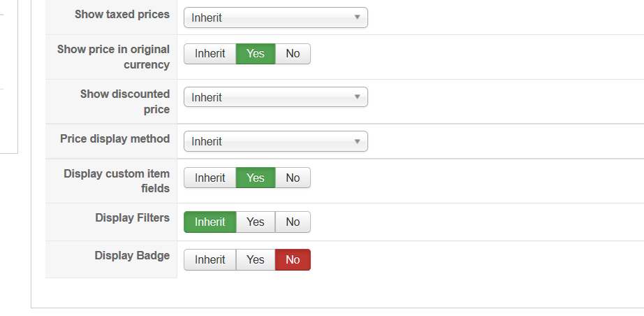Enable Display Badge with Yes
This screenshot has width=644, height=316.
coord(256,259)
